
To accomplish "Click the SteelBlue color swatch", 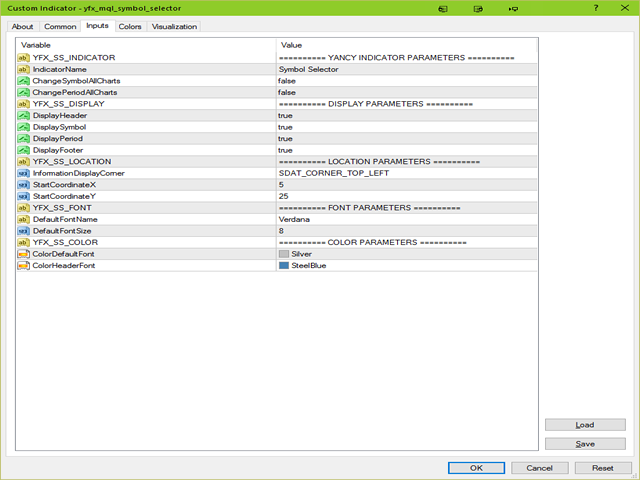I will pyautogui.click(x=284, y=266).
